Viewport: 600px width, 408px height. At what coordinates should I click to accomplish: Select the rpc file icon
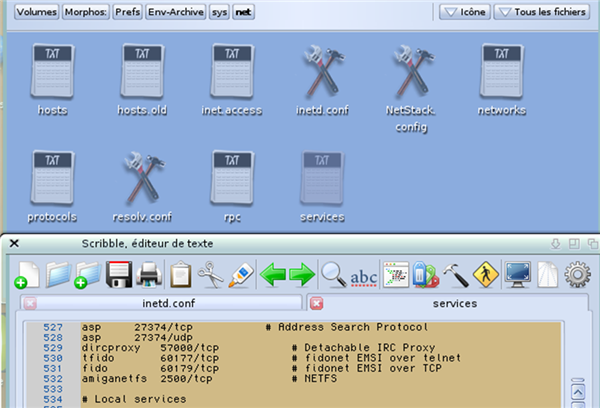pyautogui.click(x=232, y=178)
